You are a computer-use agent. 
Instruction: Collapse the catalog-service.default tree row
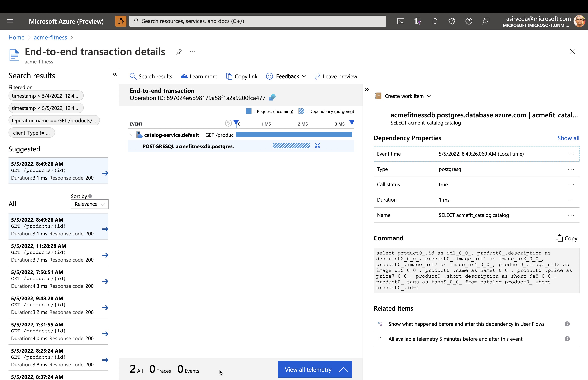click(132, 135)
